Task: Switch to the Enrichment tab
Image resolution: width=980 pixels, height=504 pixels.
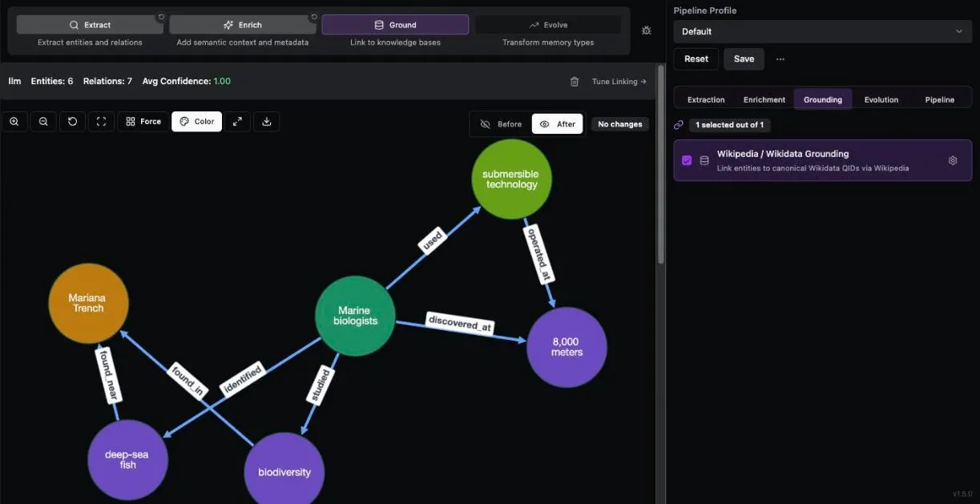Action: [x=764, y=99]
